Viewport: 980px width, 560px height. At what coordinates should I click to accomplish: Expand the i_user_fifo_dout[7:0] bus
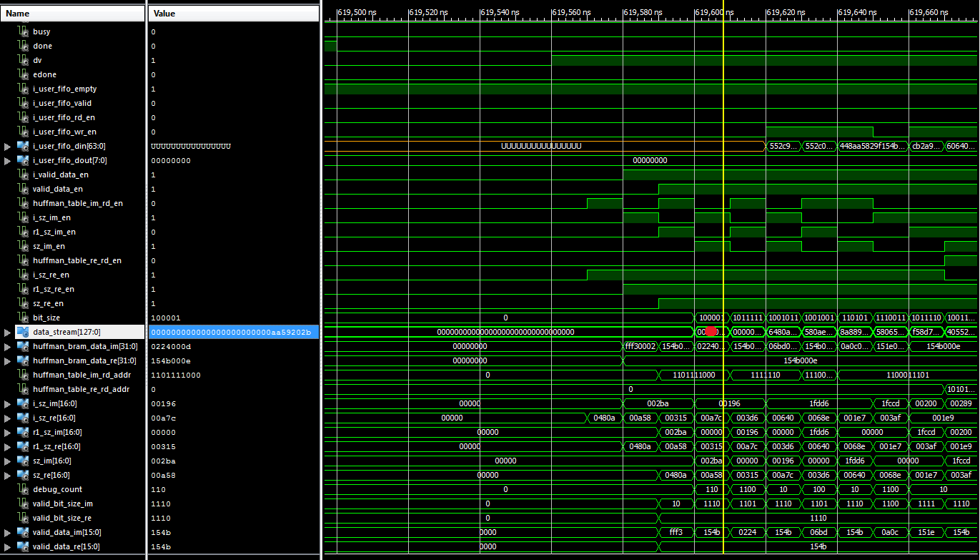pyautogui.click(x=8, y=160)
